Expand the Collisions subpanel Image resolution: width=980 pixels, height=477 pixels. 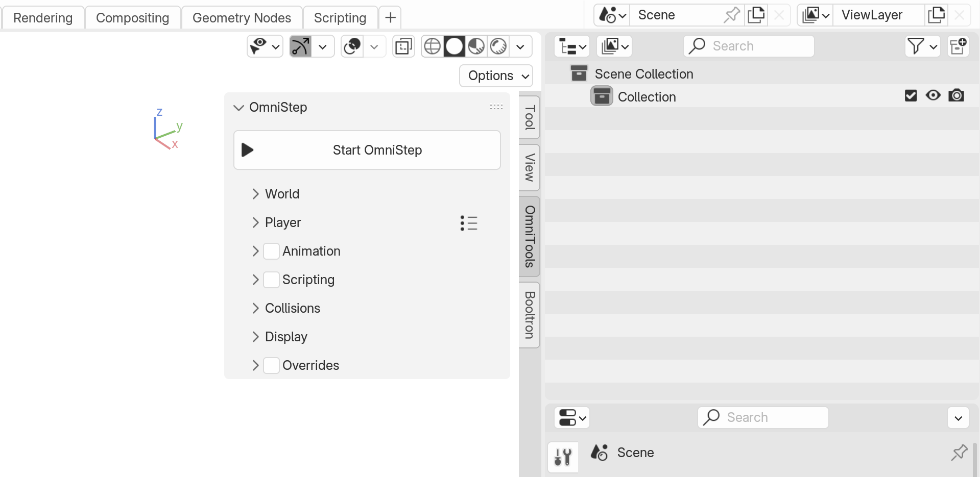click(256, 308)
